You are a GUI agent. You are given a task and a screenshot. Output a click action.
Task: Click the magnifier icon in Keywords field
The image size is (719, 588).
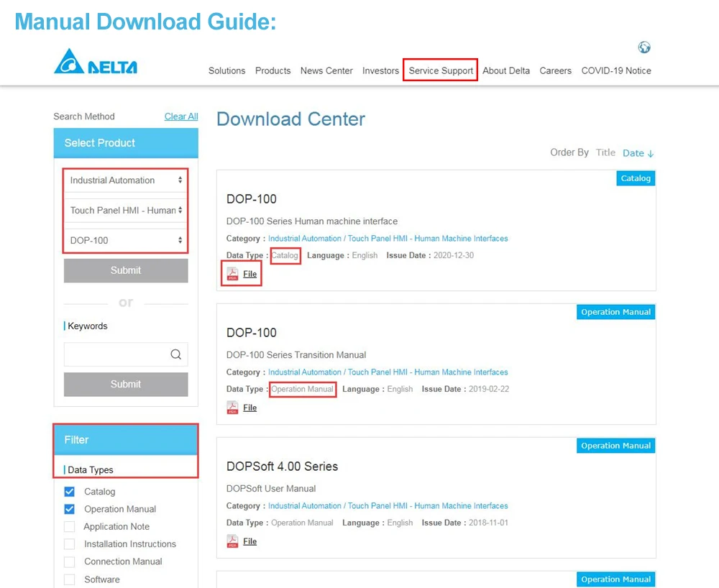[x=176, y=354]
